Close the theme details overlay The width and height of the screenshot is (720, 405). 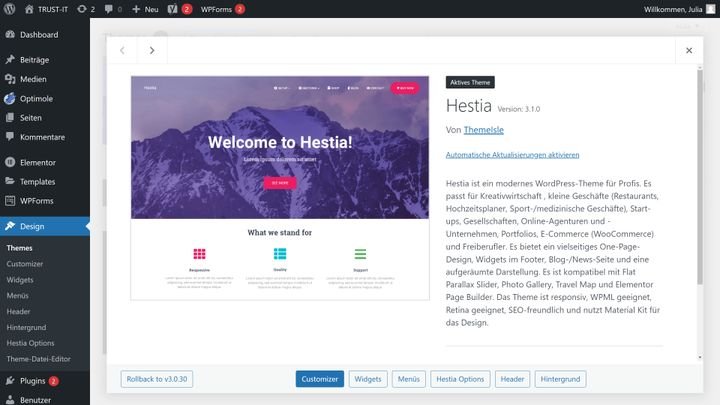(x=689, y=51)
